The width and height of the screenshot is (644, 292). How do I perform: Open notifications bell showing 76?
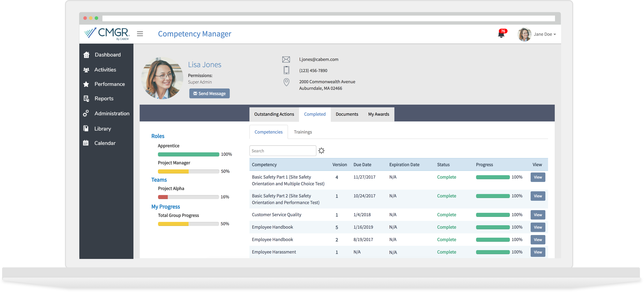pos(501,34)
